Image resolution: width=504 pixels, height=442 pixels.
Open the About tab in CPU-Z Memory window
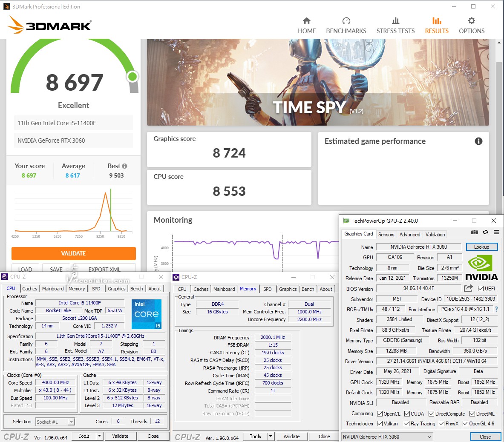pyautogui.click(x=326, y=289)
